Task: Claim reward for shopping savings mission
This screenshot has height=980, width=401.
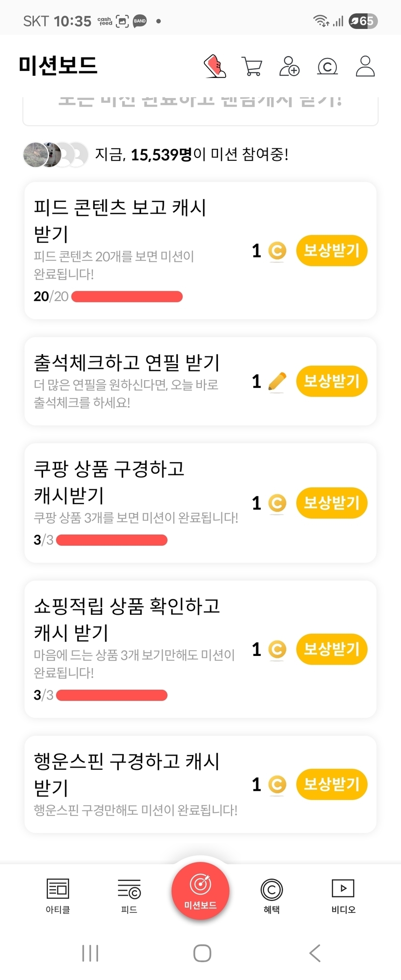Action: point(331,649)
